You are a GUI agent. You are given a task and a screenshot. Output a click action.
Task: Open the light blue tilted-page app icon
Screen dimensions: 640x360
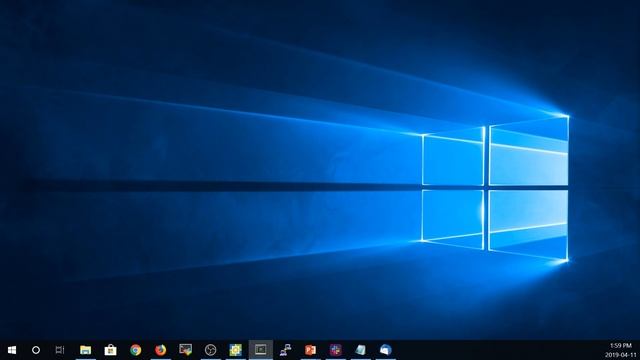360,350
